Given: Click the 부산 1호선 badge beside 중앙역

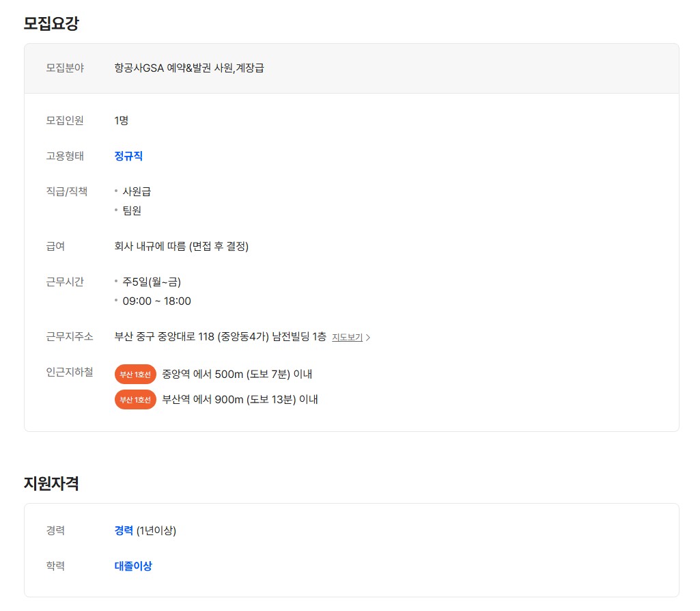Looking at the screenshot, I should 135,375.
